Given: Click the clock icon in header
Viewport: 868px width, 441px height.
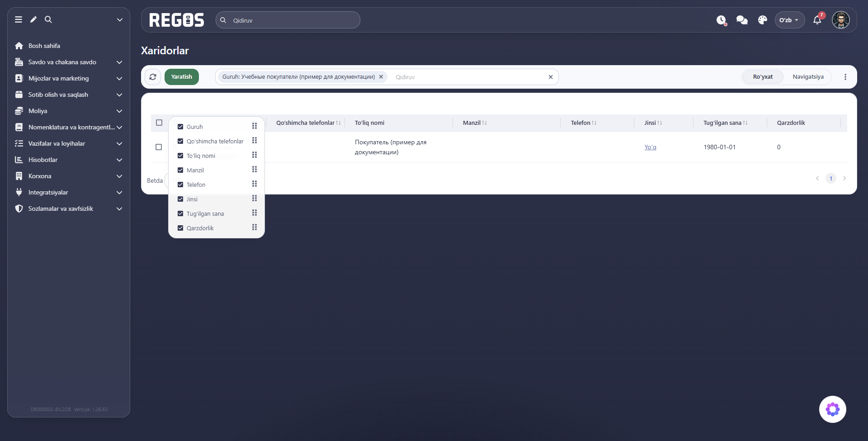Looking at the screenshot, I should (721, 20).
